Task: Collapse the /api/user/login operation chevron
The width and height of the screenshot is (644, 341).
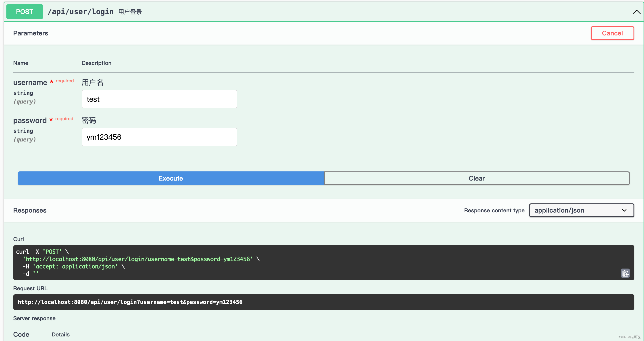Action: (636, 12)
